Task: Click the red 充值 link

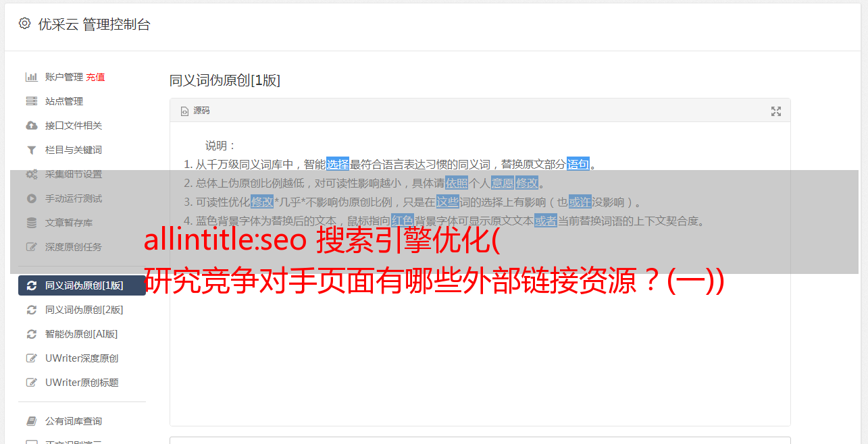Action: (x=95, y=77)
